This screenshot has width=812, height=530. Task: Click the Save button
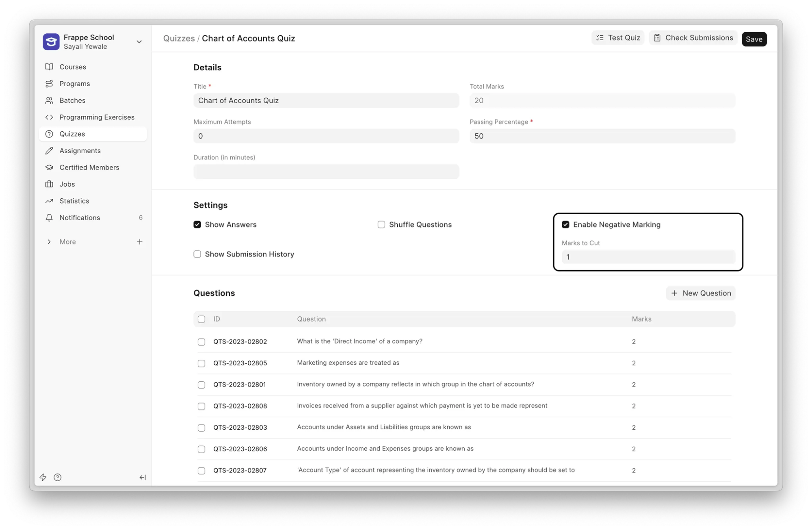click(x=754, y=39)
